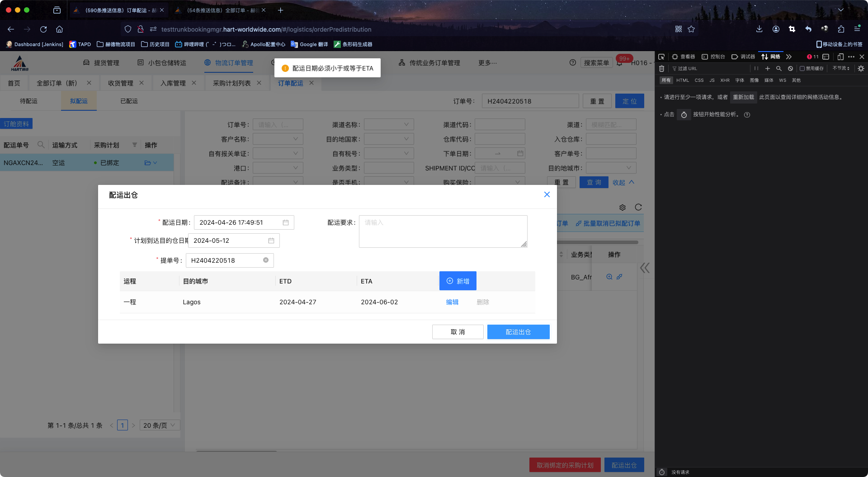Image resolution: width=868 pixels, height=477 pixels.
Task: Clear the 提单号 input with the X icon
Action: click(x=266, y=260)
